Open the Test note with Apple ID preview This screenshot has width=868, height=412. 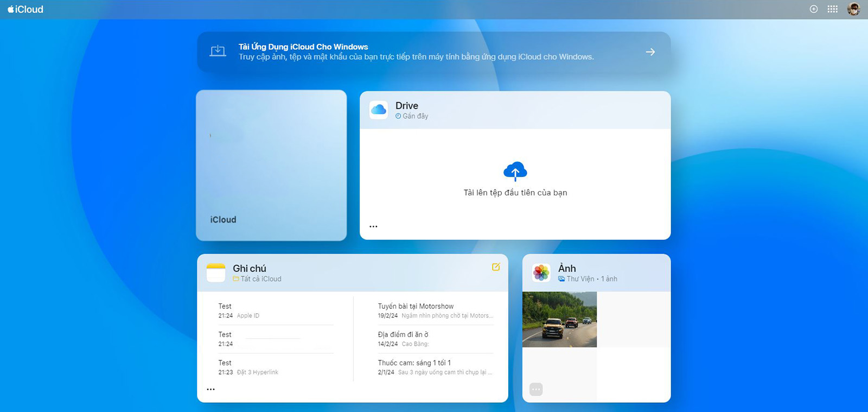pos(276,310)
